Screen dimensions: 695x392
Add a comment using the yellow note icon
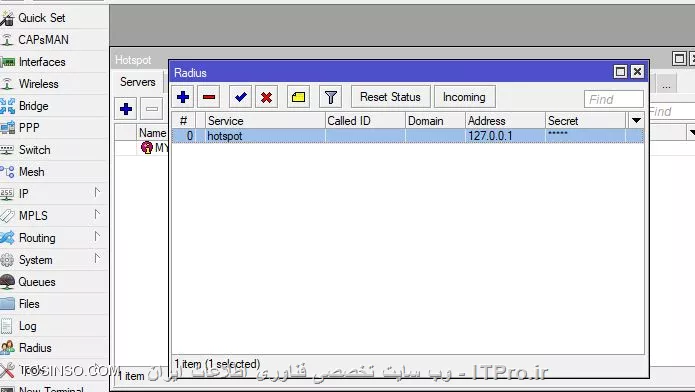(x=298, y=97)
